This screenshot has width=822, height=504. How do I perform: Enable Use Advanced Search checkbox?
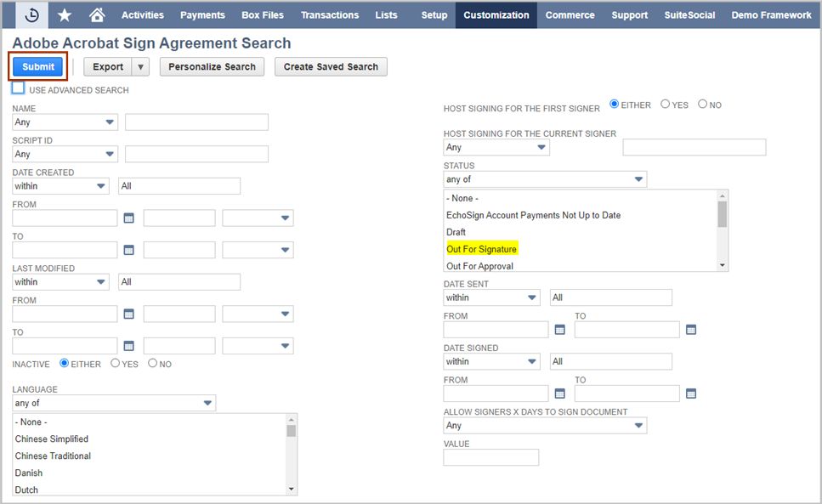point(19,88)
